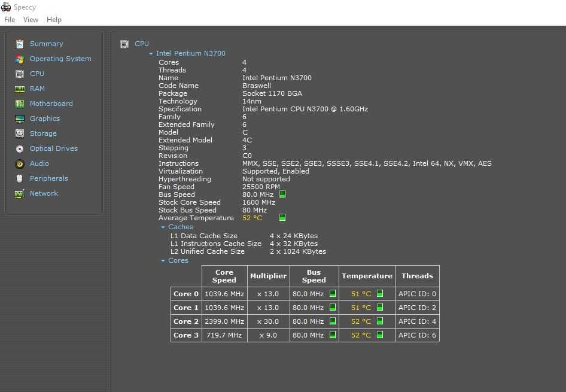Viewport: 566px width, 392px height.
Task: Click Core 0 temperature green indicator
Action: tap(380, 293)
